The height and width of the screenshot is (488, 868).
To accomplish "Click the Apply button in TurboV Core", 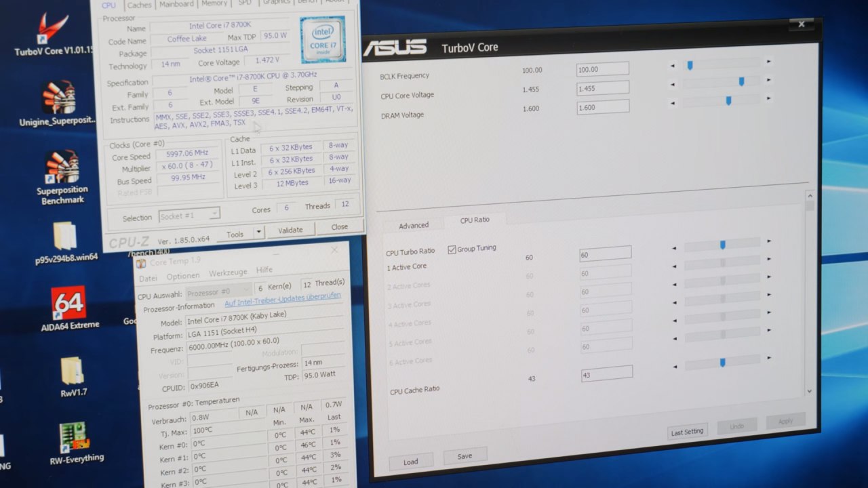I will (786, 421).
